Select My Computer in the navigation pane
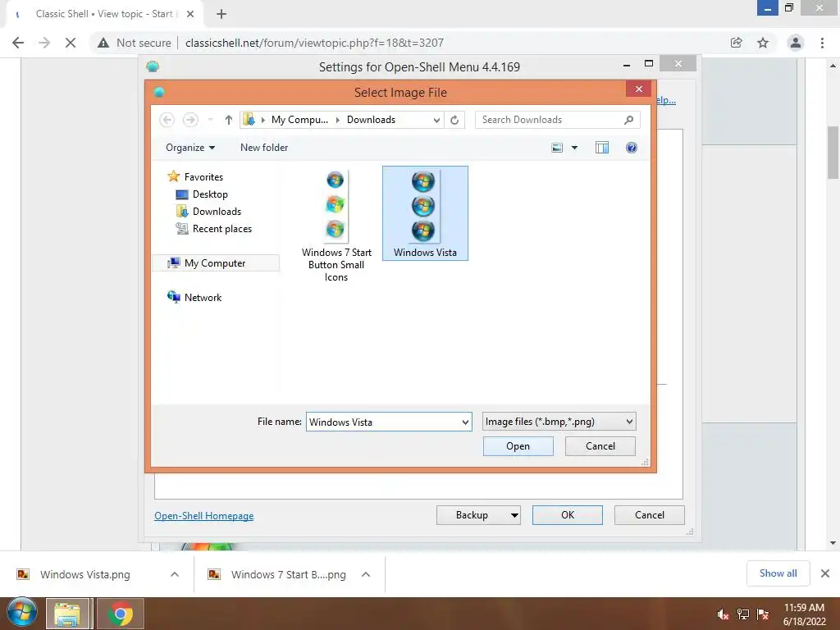The image size is (840, 630). click(216, 263)
